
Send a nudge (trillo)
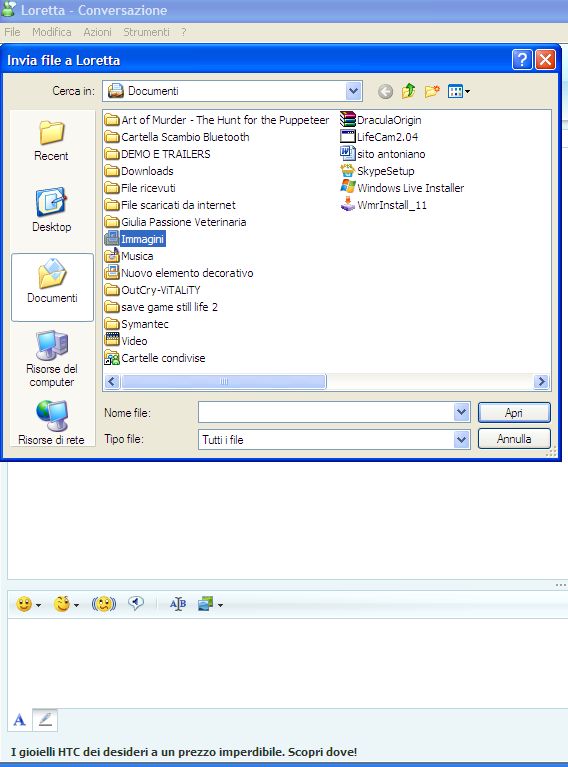104,605
